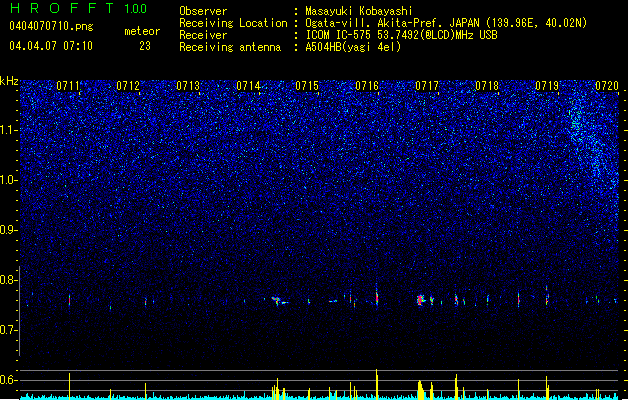Select the filename 0404070710.png

point(51,27)
